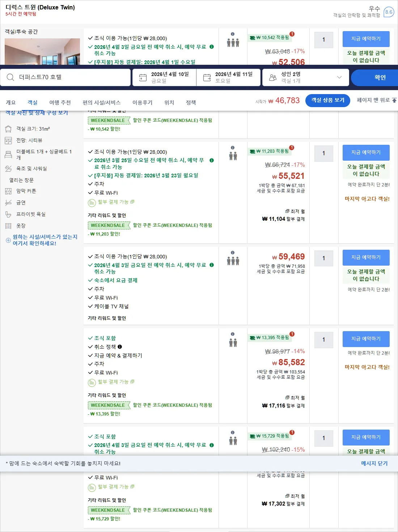
Task: Click ₩11,104 할부 결제 text
Action: [x=283, y=219]
